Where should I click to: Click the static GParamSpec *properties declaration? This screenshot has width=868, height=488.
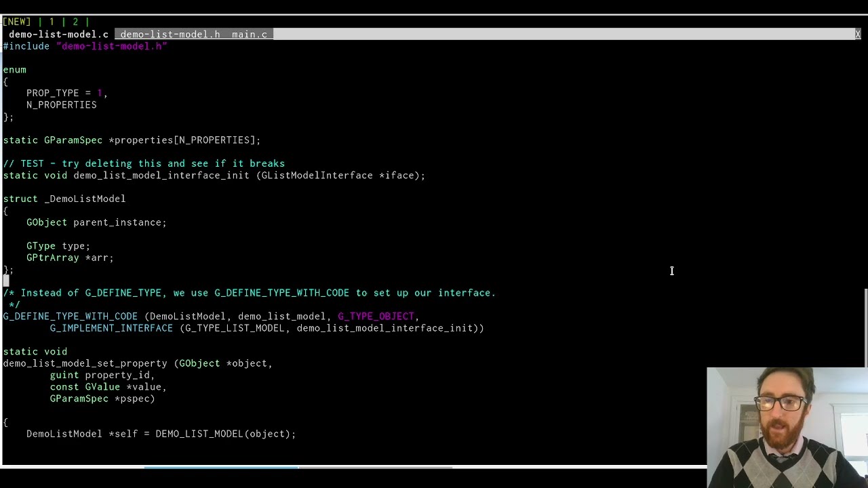(x=132, y=140)
